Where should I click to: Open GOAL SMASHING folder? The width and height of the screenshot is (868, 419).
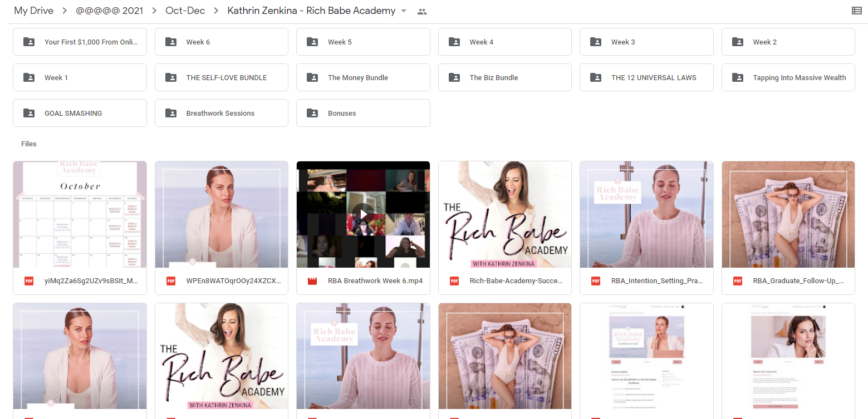click(80, 113)
